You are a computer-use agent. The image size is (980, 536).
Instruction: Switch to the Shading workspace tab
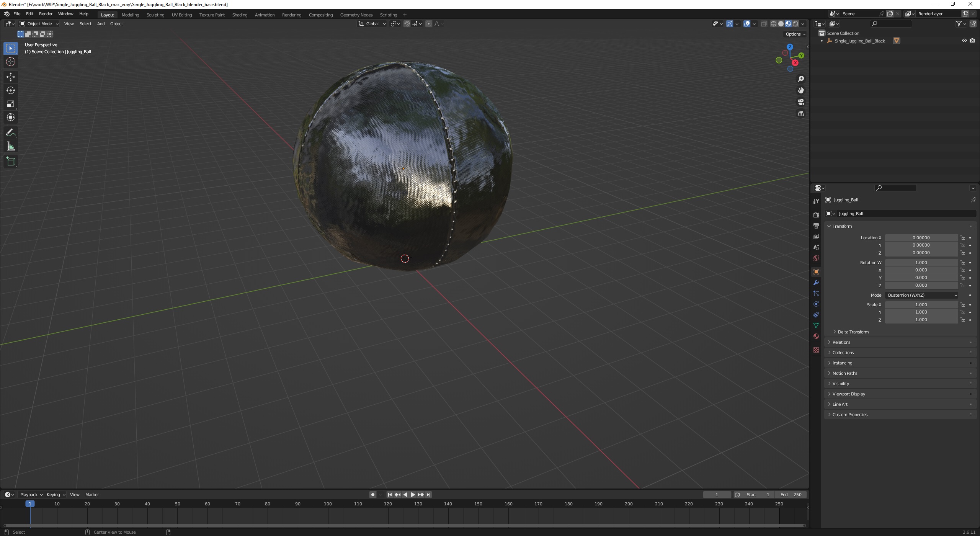[240, 15]
